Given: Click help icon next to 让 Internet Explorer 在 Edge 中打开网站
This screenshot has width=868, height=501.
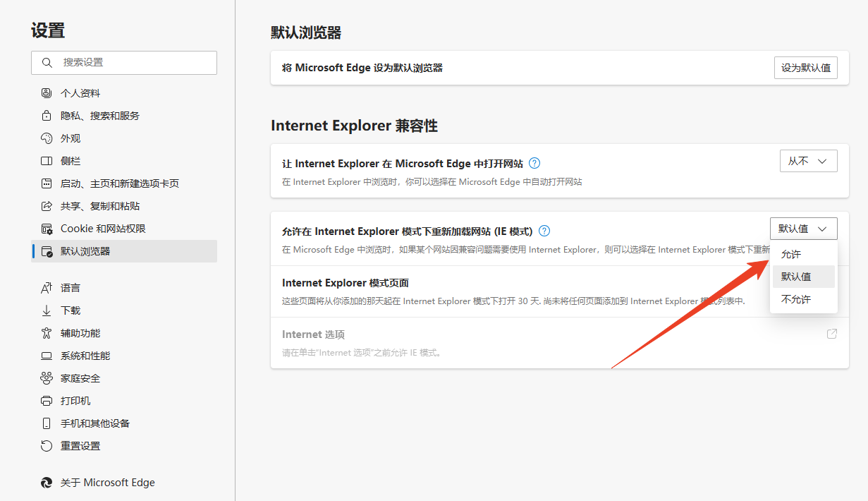Looking at the screenshot, I should [x=534, y=163].
